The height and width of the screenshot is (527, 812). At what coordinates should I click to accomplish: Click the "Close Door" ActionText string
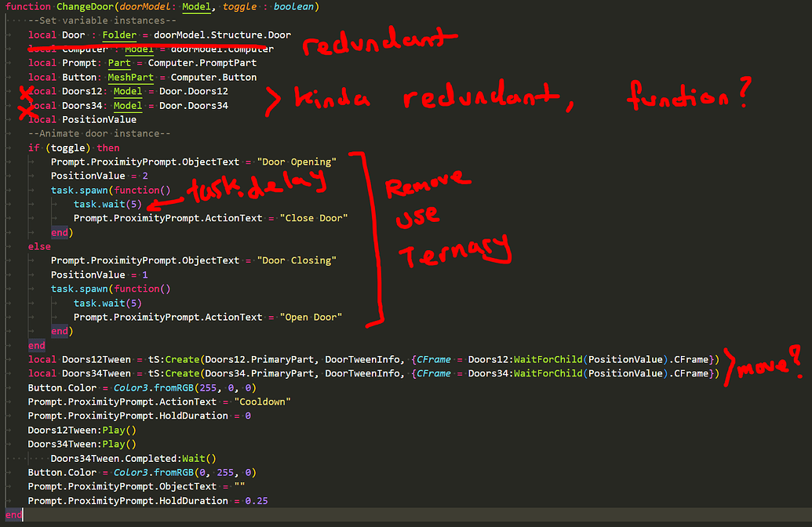click(315, 218)
